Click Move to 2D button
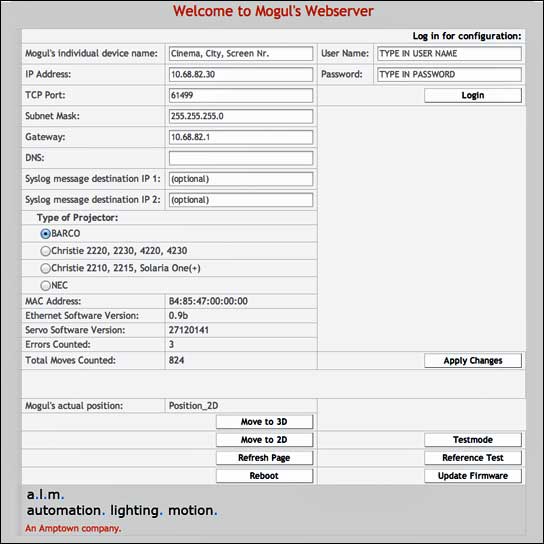This screenshot has height=544, width=544. pyautogui.click(x=264, y=440)
